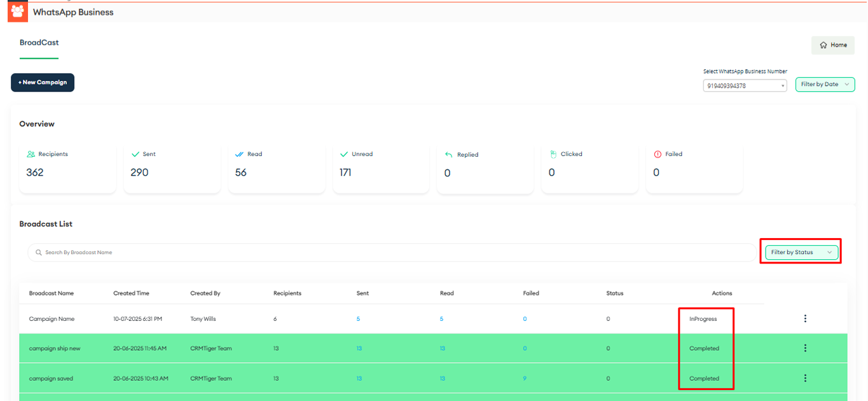Click the Sent total 290 value

(139, 172)
